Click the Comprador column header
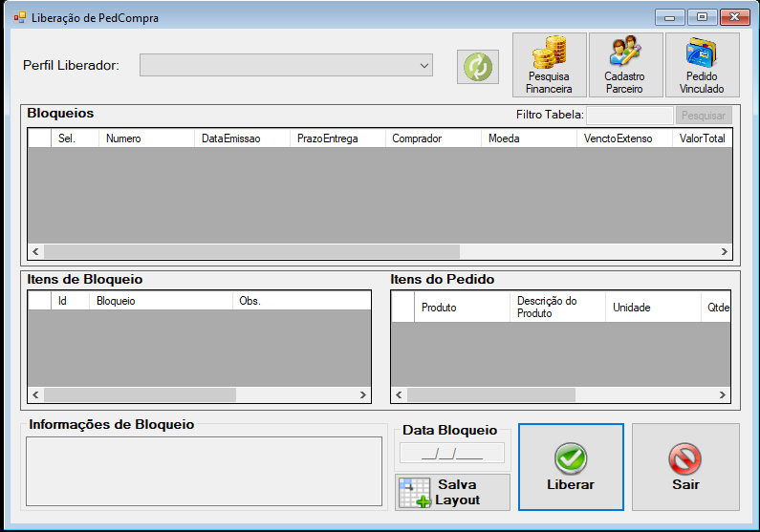 433,138
